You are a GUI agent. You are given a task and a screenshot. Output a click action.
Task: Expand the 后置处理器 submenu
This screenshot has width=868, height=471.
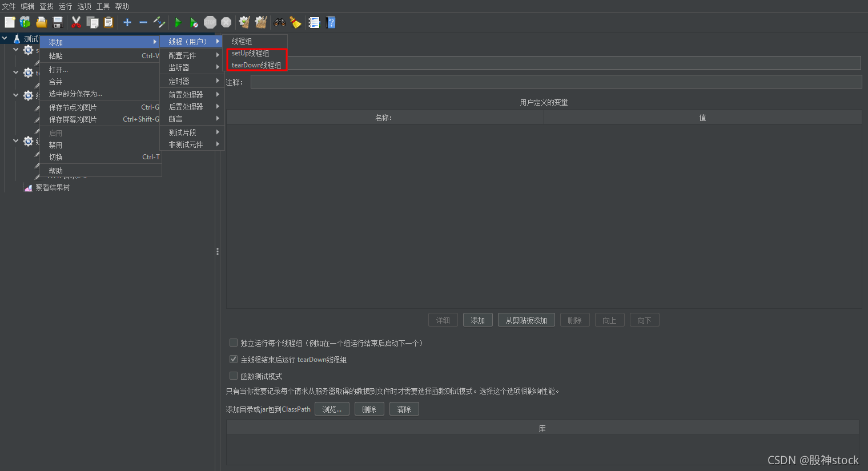192,107
